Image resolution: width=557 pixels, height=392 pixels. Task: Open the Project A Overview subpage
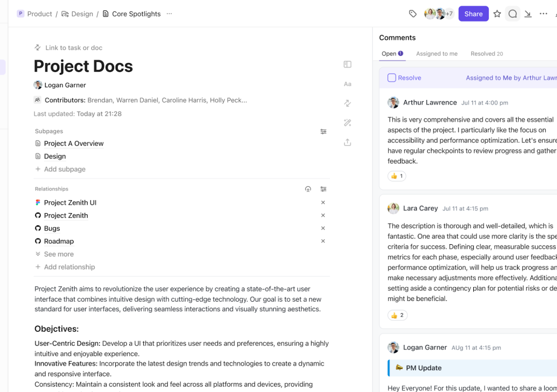pyautogui.click(x=74, y=143)
